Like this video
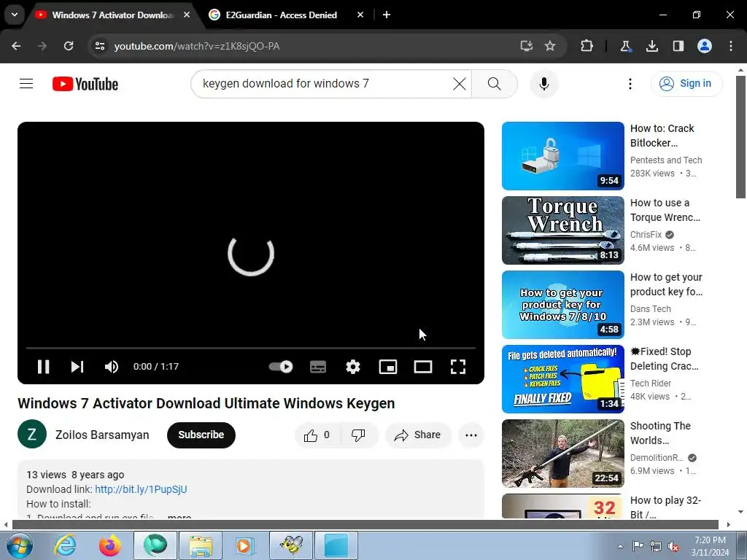This screenshot has width=747, height=560. [x=317, y=435]
